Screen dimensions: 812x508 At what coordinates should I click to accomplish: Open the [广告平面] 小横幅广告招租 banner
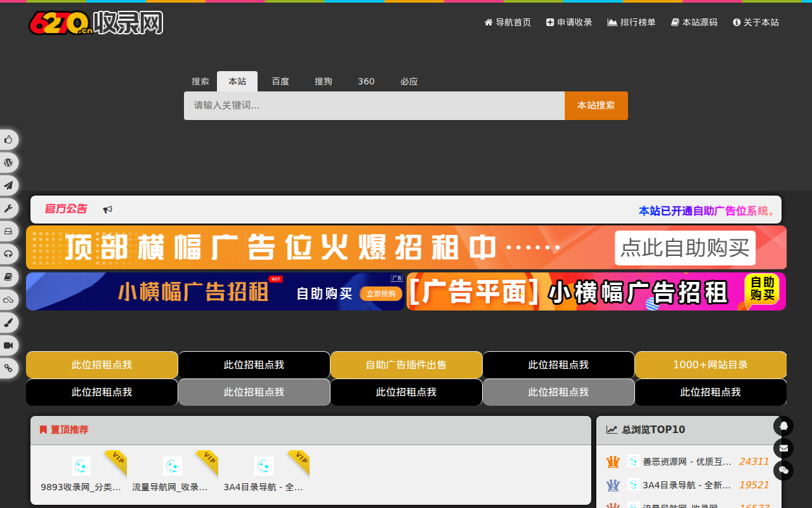[596, 291]
